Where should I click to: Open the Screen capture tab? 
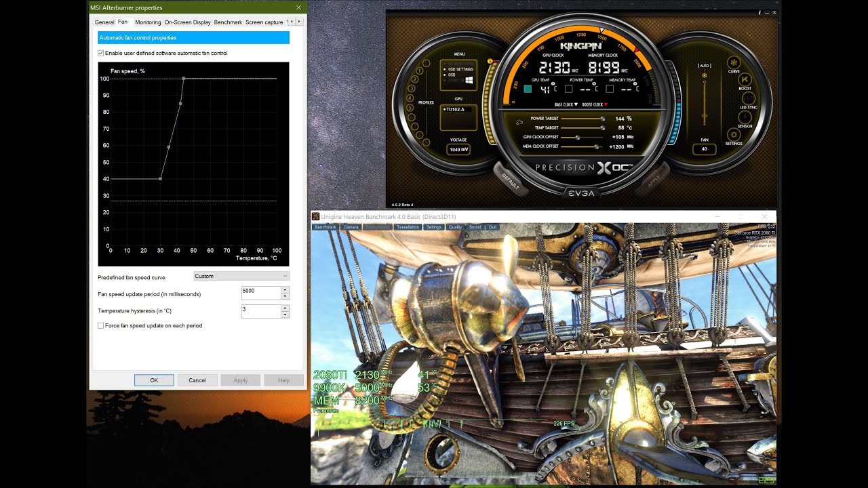point(264,22)
